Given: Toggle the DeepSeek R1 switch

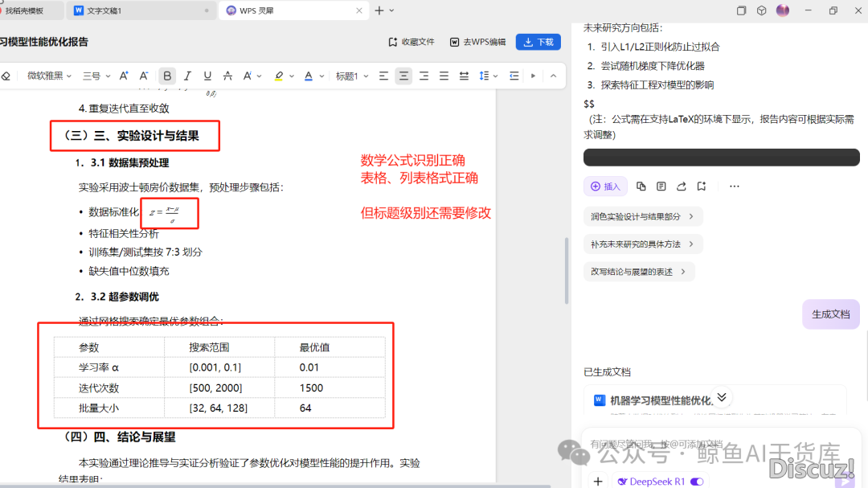Looking at the screenshot, I should 696,481.
